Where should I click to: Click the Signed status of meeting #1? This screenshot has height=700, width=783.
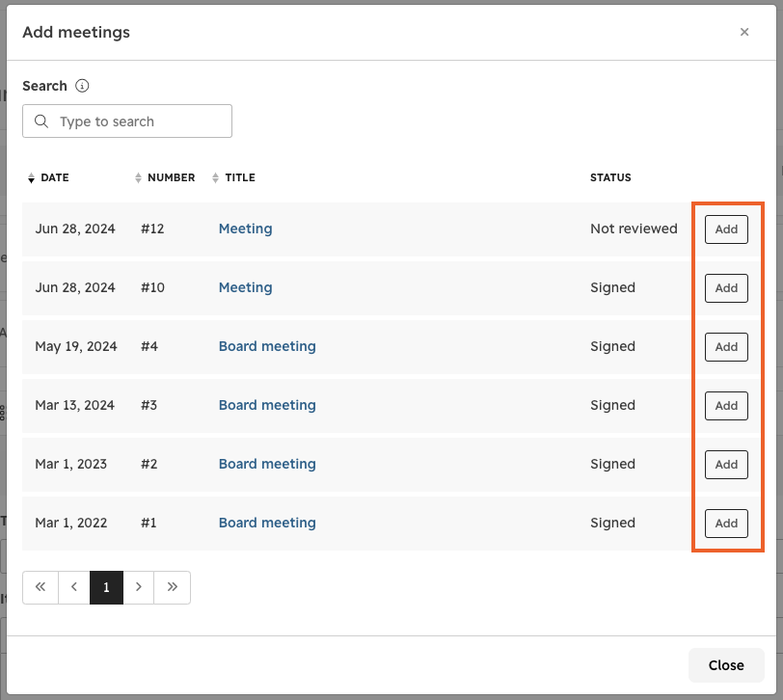tap(612, 523)
